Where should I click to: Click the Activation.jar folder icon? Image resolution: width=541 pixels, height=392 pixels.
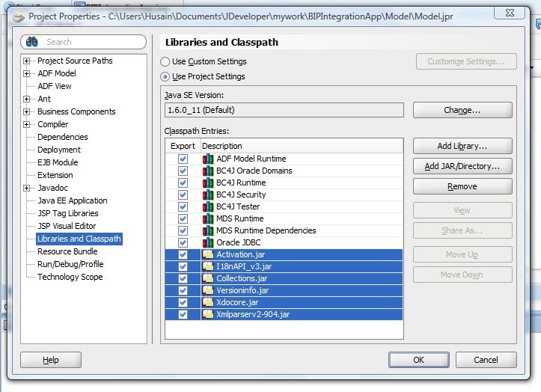click(208, 254)
